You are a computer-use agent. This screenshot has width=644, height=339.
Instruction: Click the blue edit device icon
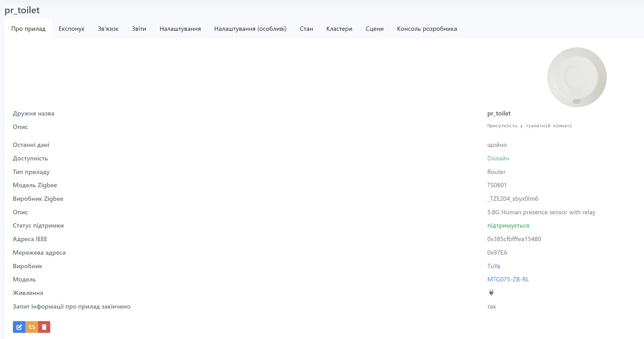[x=19, y=327]
